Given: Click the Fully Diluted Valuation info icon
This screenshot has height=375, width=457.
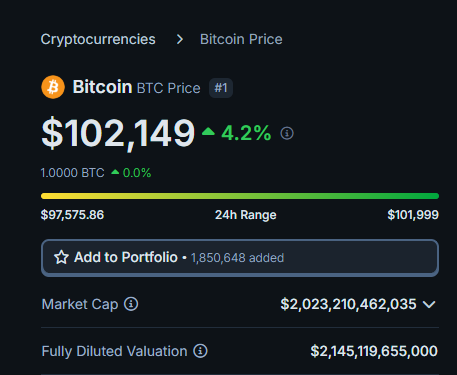Looking at the screenshot, I should (x=200, y=351).
